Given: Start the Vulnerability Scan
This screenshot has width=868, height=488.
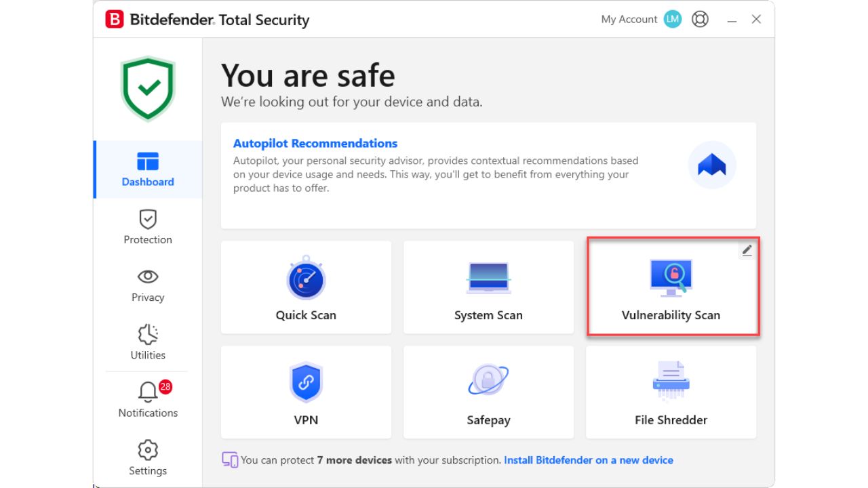Looking at the screenshot, I should tap(671, 287).
